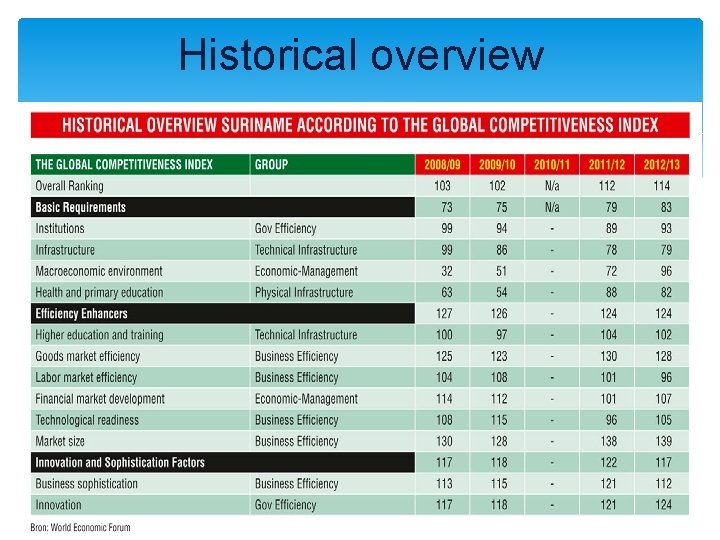Click Innovation row 2012/13 value 124

(x=664, y=505)
